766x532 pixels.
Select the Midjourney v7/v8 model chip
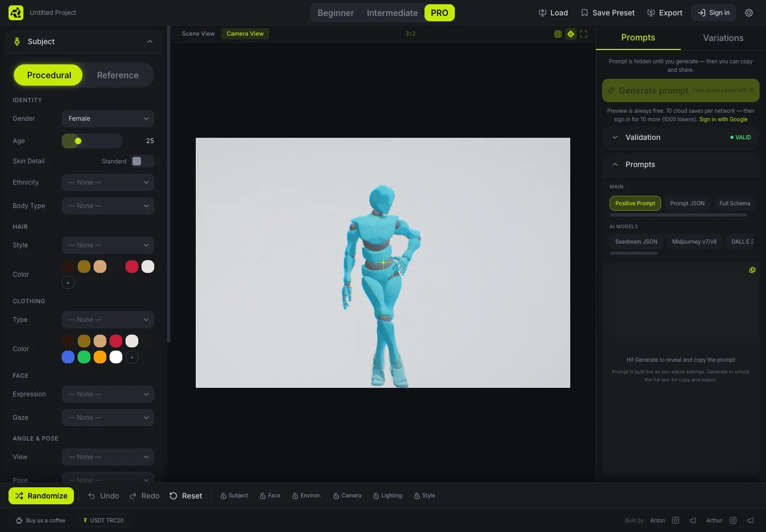click(694, 242)
